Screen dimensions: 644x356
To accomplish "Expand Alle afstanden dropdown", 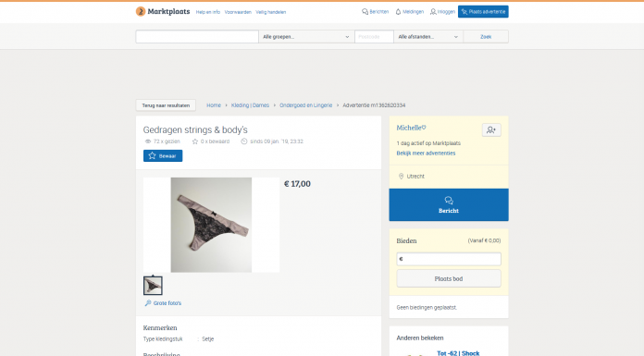I will pos(428,37).
